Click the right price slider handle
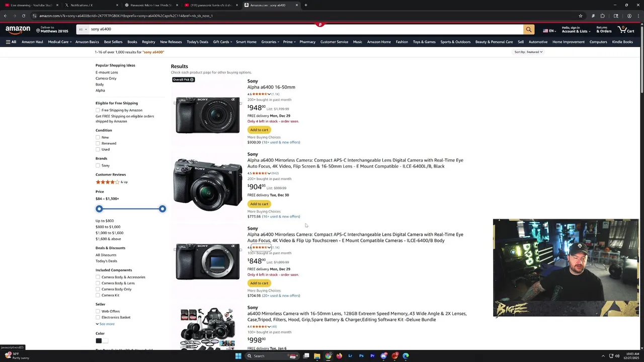 point(162,209)
